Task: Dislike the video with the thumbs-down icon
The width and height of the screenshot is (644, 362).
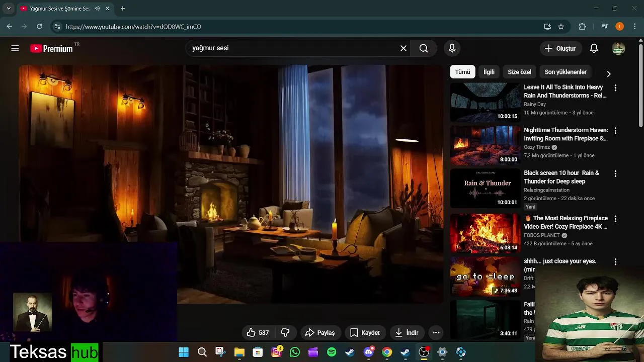Action: click(285, 332)
